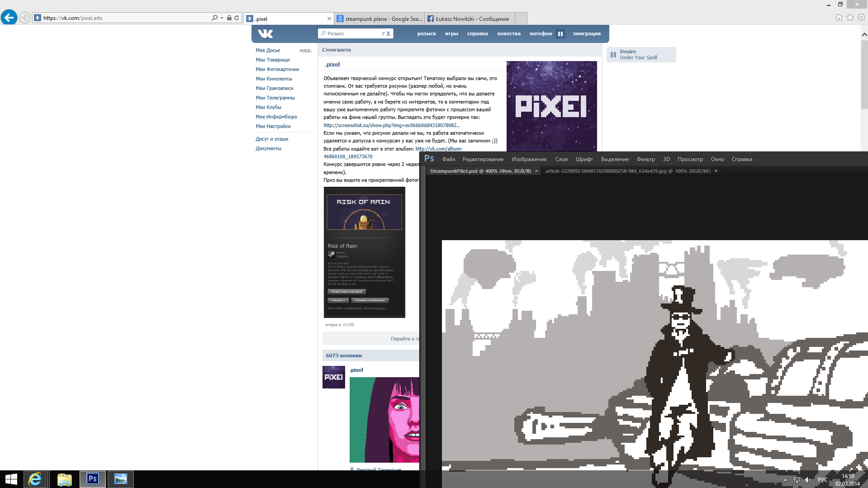
Task: Pause music via header pause button
Action: (560, 33)
